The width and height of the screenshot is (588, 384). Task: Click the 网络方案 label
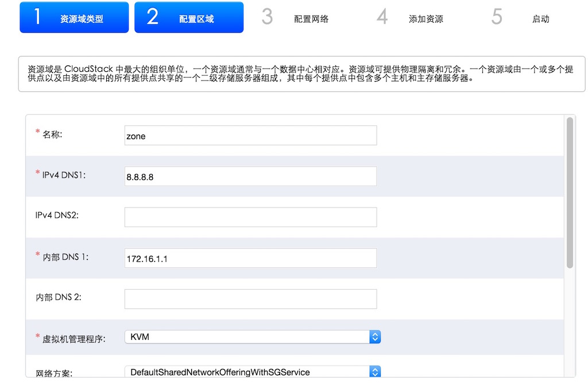coord(54,373)
